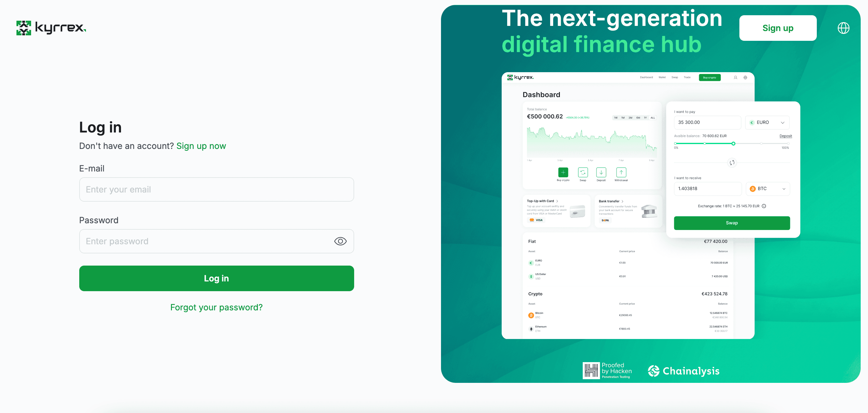Click the green Log in button
This screenshot has height=413, width=868.
pos(216,278)
